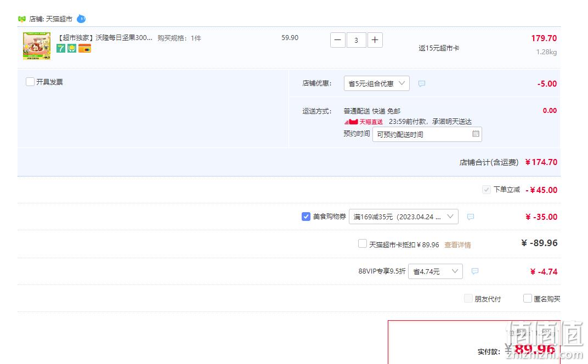Click the quantity field showing 3
The height and width of the screenshot is (364, 588).
click(356, 40)
